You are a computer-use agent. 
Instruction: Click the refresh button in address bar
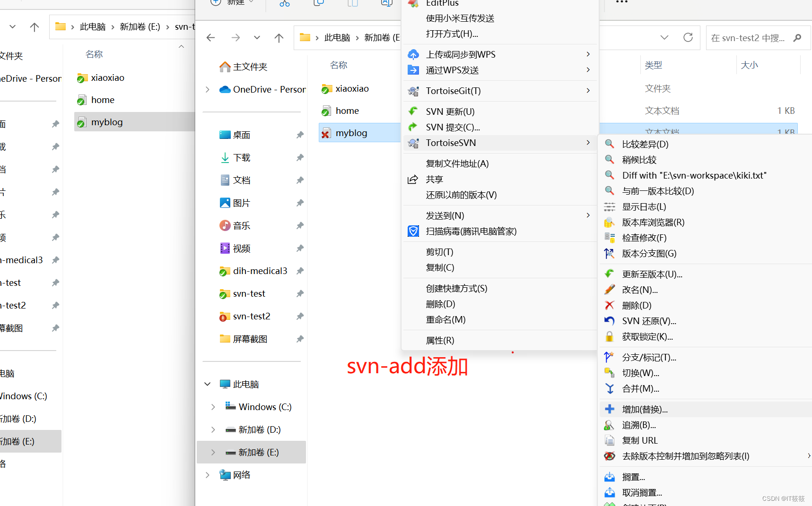688,37
